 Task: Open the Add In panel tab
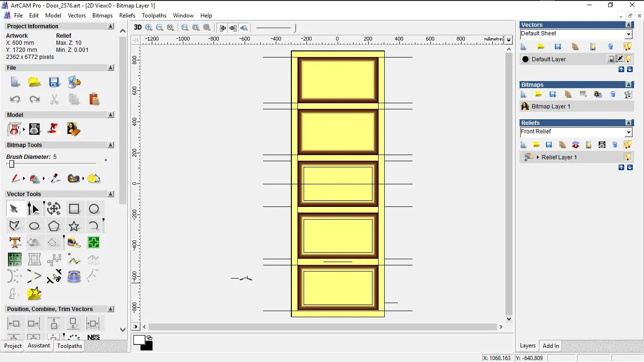[550, 346]
